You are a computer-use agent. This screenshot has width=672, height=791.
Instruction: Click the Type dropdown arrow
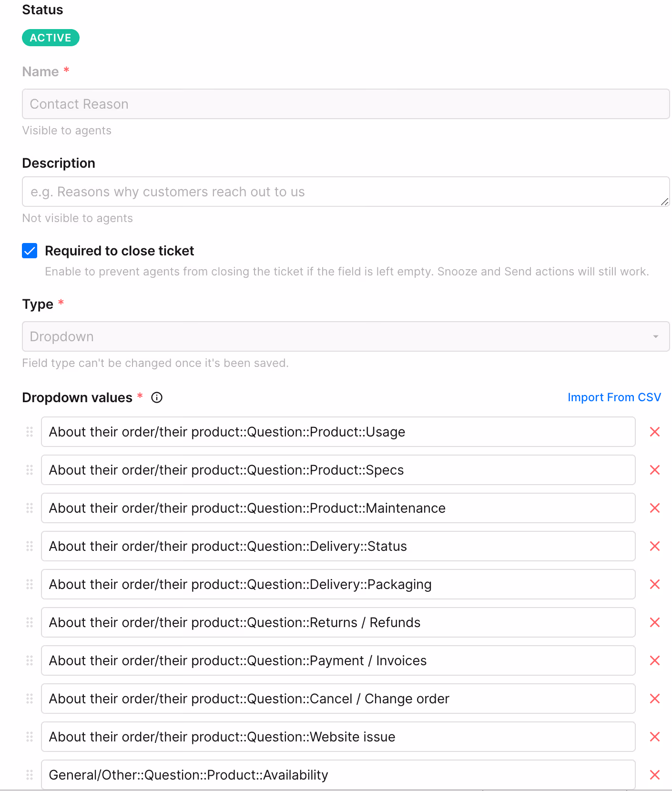pos(656,336)
